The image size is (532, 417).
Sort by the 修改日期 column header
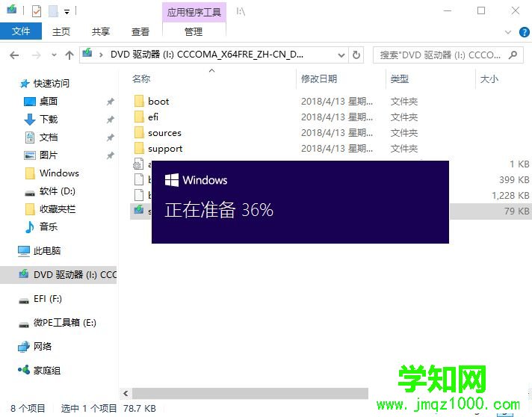[319, 78]
